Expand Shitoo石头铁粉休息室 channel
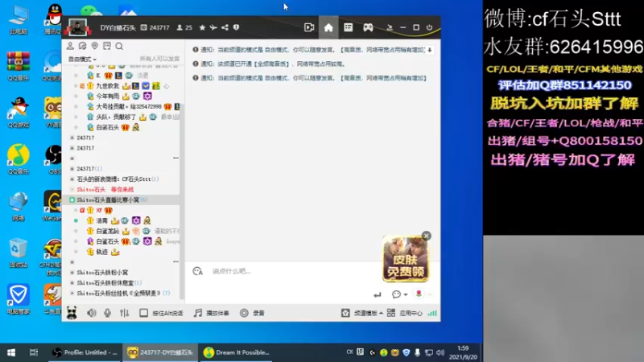 109,283
